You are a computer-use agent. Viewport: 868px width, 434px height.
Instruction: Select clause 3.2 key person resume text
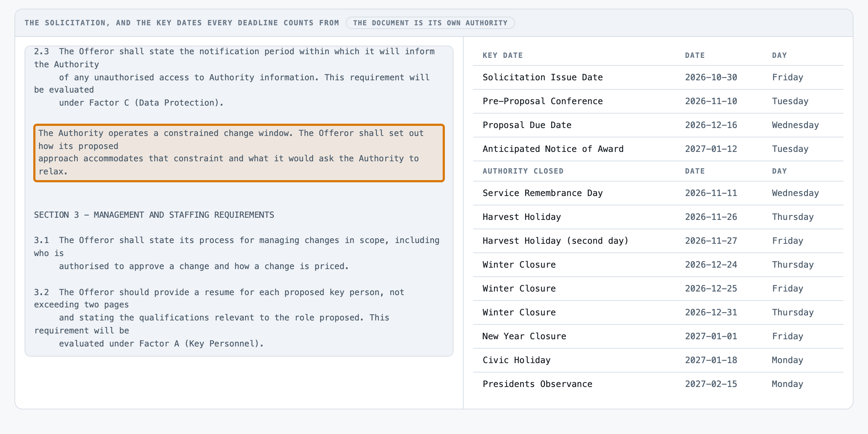click(x=219, y=318)
